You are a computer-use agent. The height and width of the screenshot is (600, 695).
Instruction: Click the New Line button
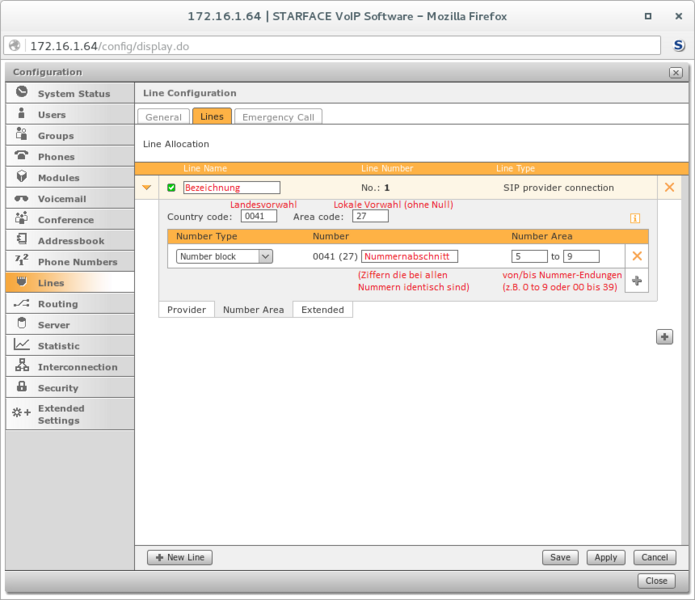180,557
